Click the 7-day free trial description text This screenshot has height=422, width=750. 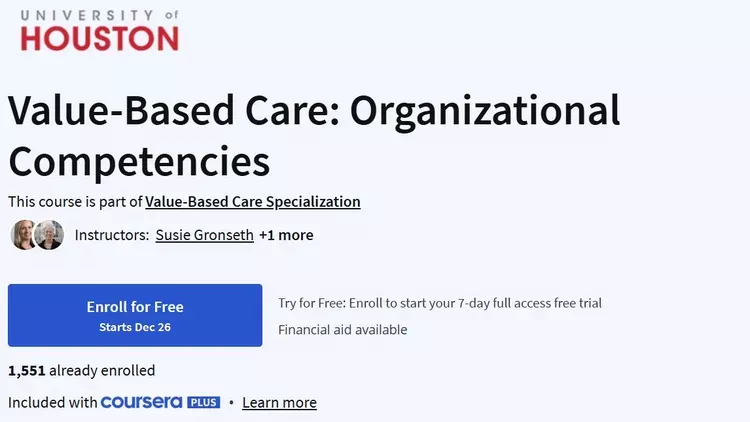(x=440, y=303)
